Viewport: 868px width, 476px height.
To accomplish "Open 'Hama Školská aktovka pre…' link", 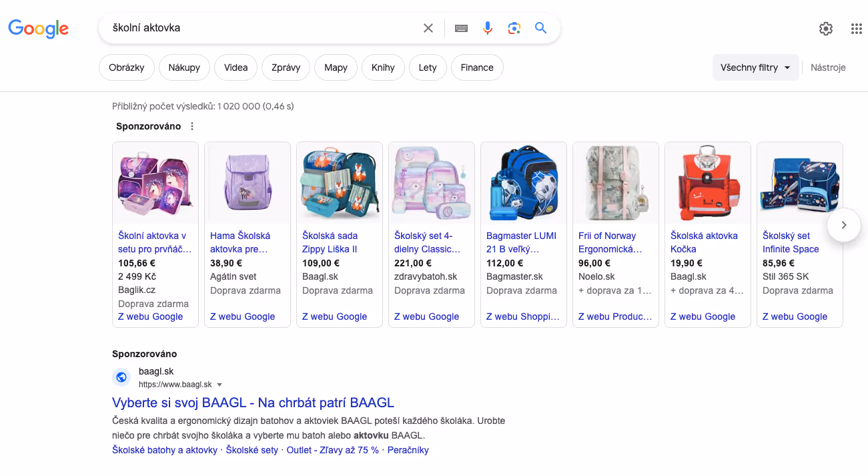I will (240, 242).
